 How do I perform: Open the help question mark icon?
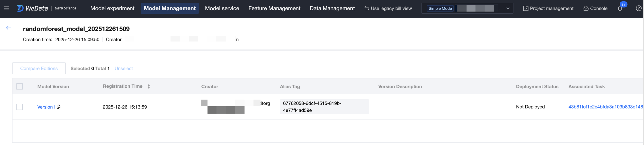pos(639,9)
